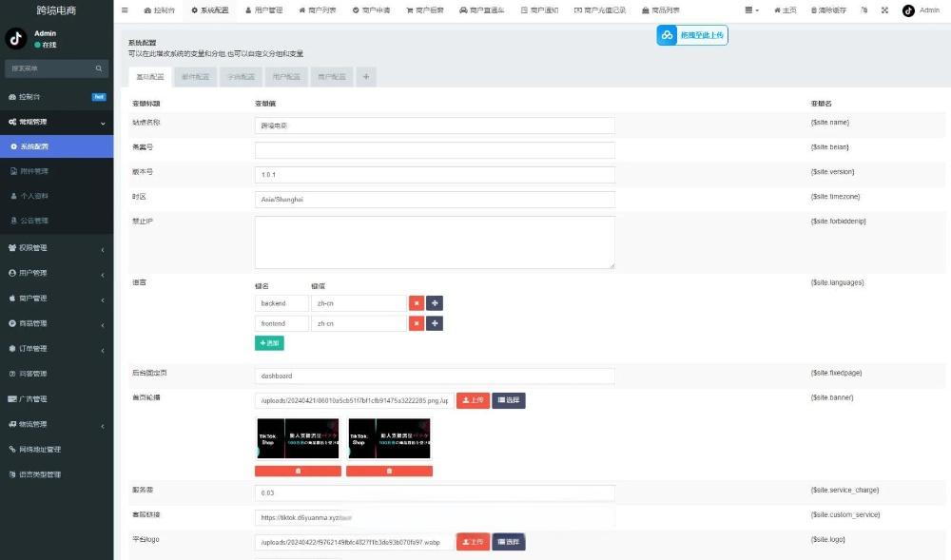Delete the first banner image with the red trash bar
The image size is (951, 560).
[x=298, y=471]
